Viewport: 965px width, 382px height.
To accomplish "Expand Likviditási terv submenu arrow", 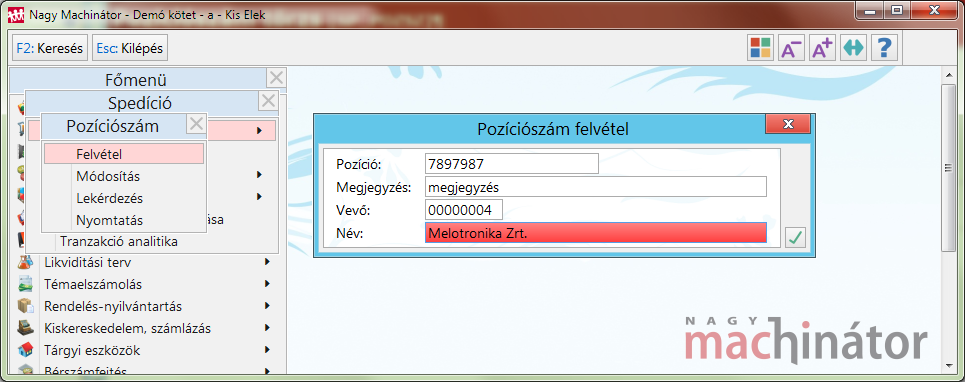I will (x=267, y=262).
